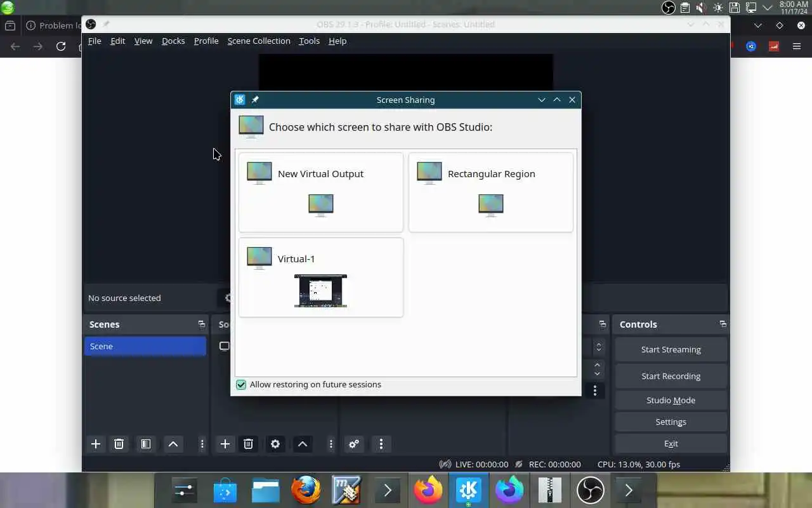This screenshot has width=812, height=508.
Task: Open network connection icon in system tray
Action: click(750, 8)
